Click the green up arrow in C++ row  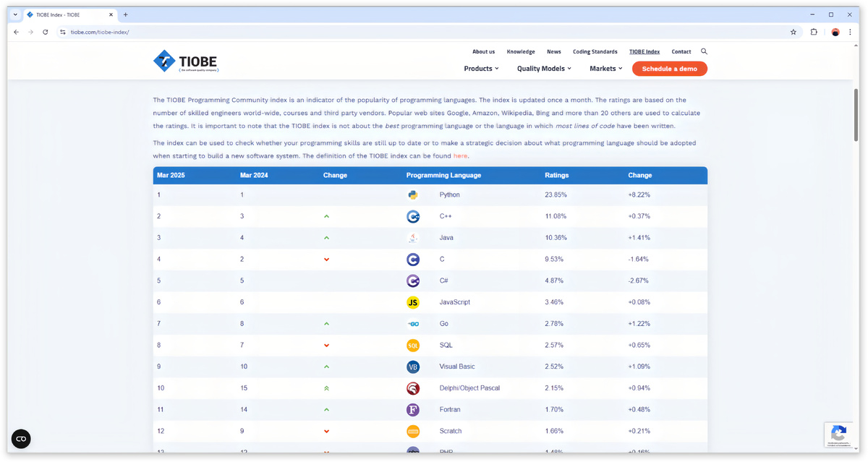point(327,216)
